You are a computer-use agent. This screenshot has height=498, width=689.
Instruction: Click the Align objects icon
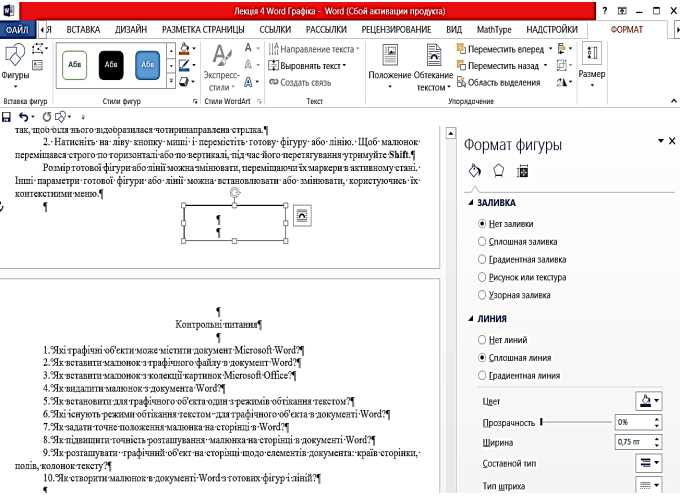pos(564,49)
